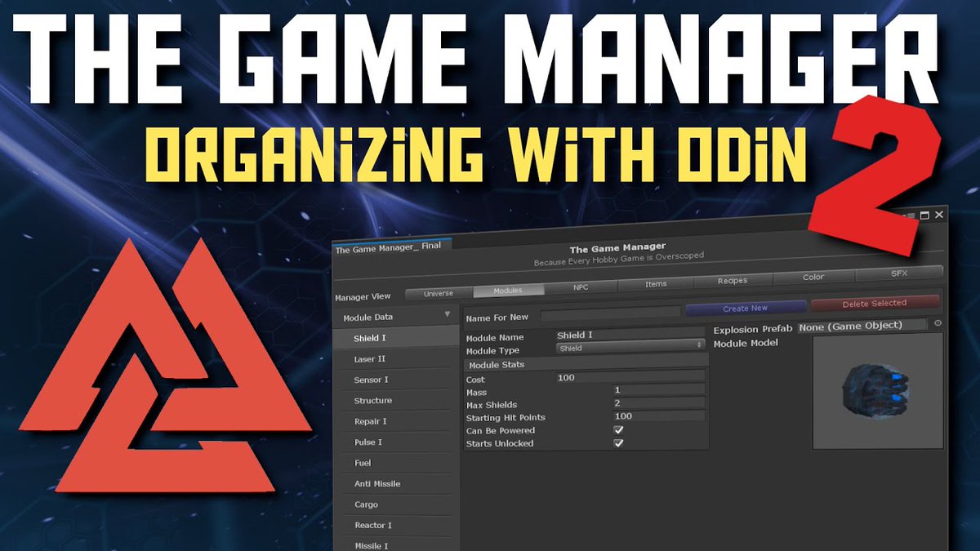Select Fuel in module list

(398, 463)
